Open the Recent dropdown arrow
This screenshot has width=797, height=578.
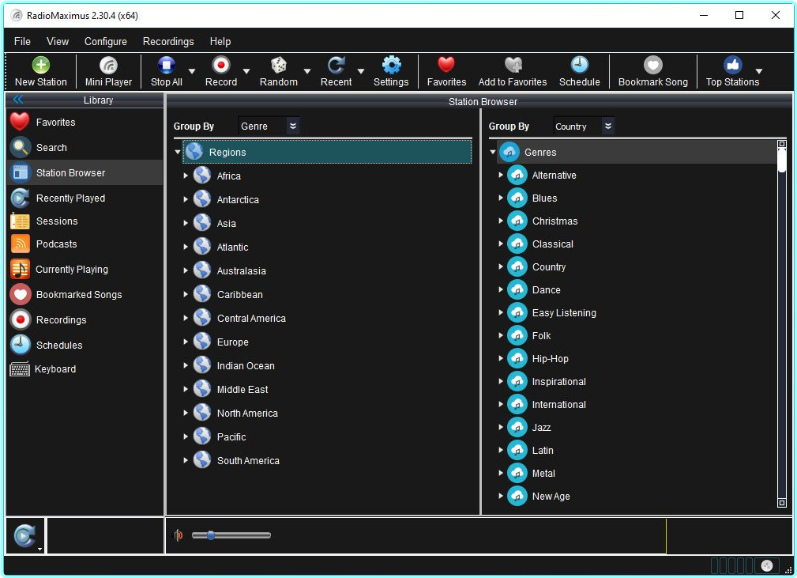pyautogui.click(x=361, y=71)
